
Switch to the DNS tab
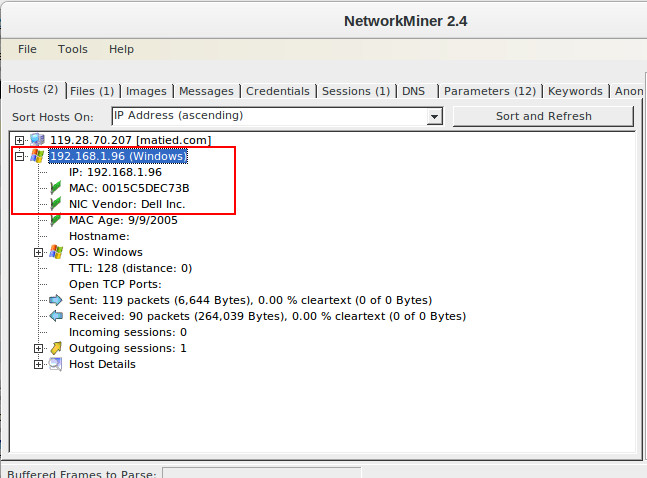[413, 91]
